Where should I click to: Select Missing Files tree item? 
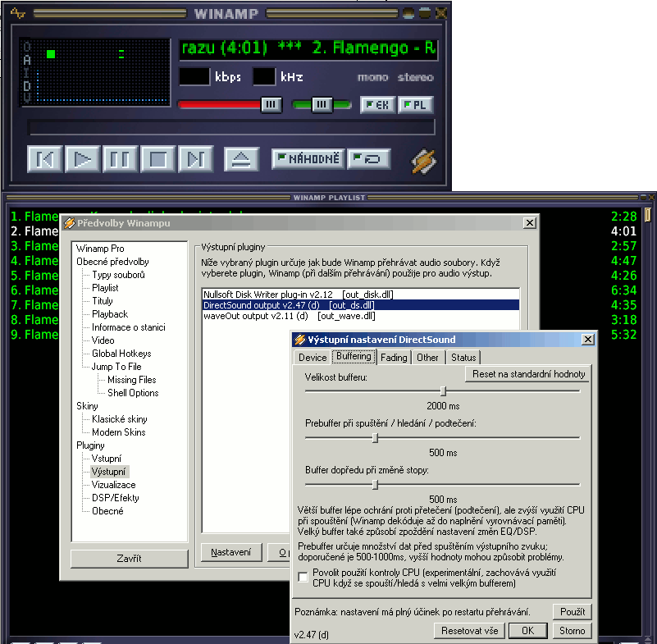coord(132,380)
